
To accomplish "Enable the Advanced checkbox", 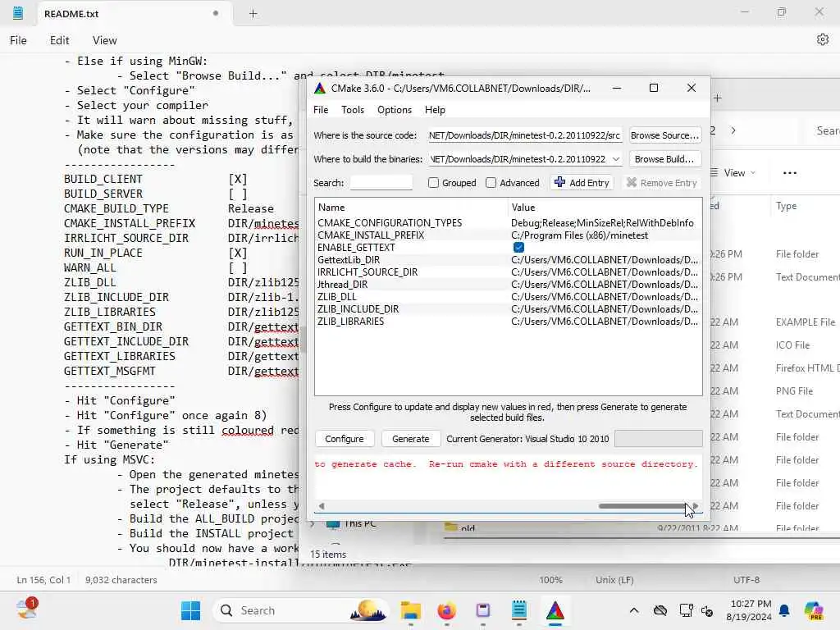I will (491, 183).
